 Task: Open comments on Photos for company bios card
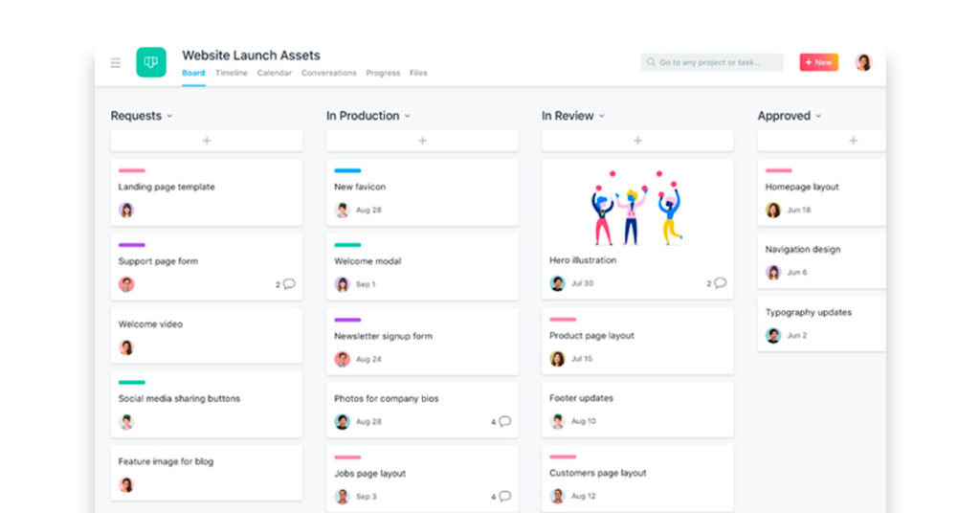tap(501, 422)
